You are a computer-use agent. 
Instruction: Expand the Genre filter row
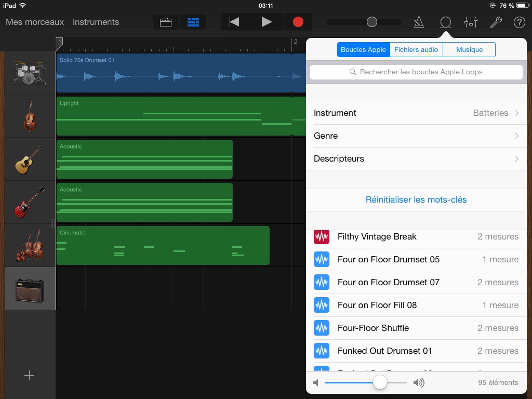tap(416, 136)
